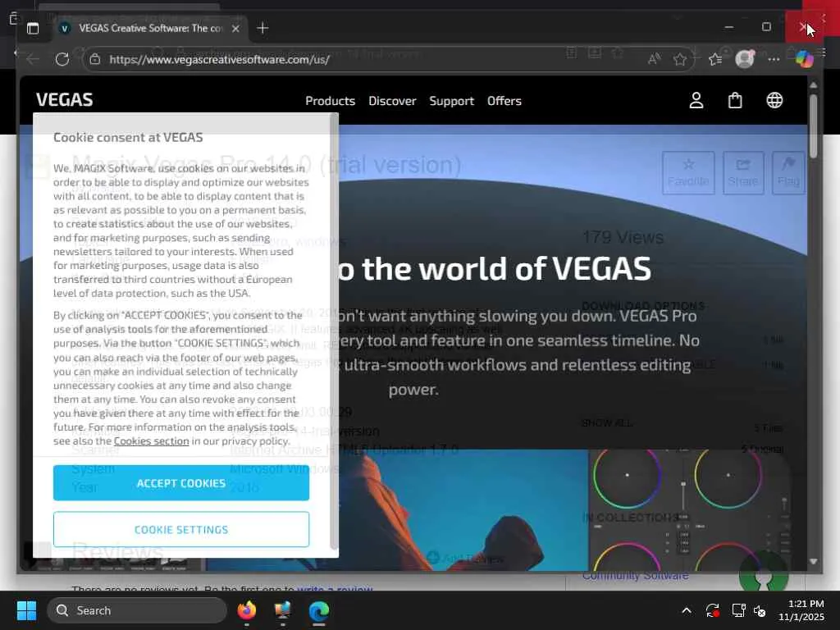
Task: Open the VEGAS account login icon
Action: click(696, 100)
